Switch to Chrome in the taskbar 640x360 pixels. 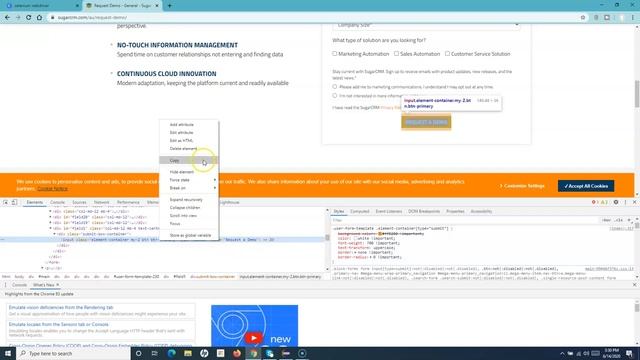coord(253,353)
